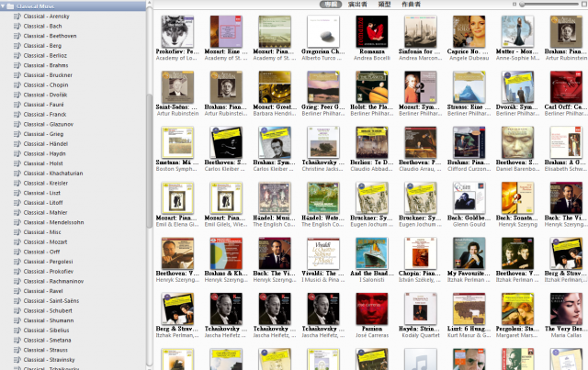Image resolution: width=588 pixels, height=370 pixels.
Task: Click the album title 'And the Band...'
Action: tap(371, 274)
